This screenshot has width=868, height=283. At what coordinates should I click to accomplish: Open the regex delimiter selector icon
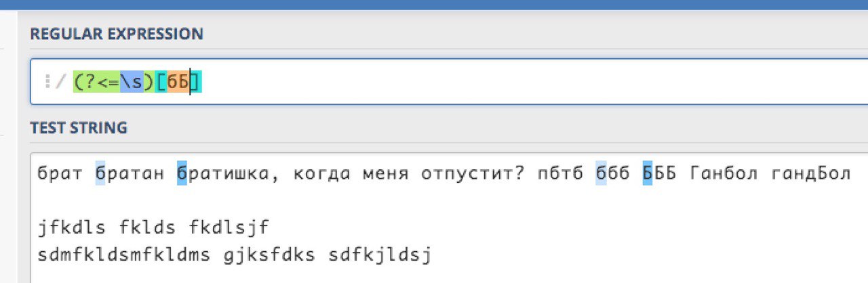point(47,82)
